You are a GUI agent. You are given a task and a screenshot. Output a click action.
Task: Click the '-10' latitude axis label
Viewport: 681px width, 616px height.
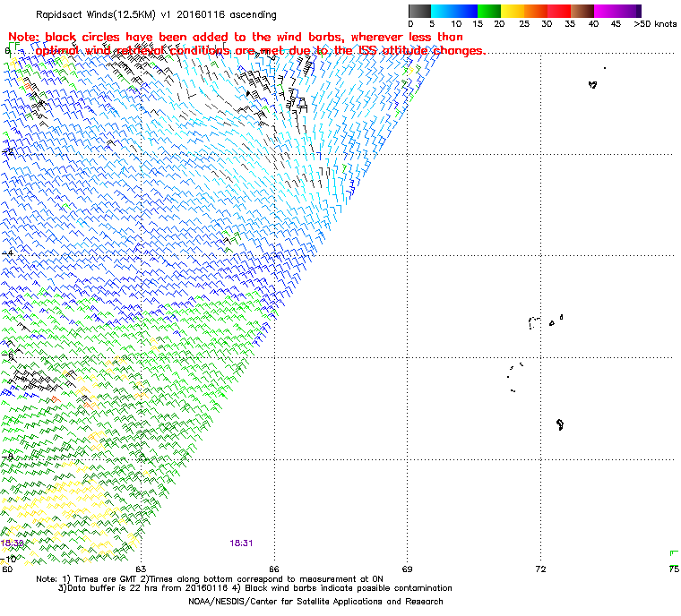tap(8, 559)
